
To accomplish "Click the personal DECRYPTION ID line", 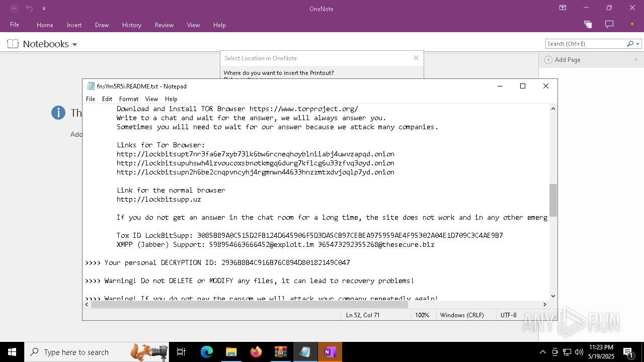I will click(x=217, y=262).
